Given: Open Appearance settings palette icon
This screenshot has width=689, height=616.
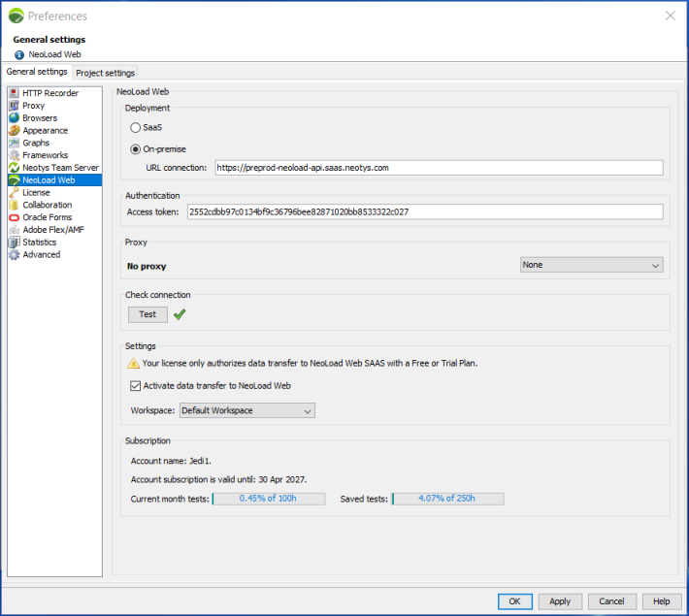Looking at the screenshot, I should click(14, 131).
